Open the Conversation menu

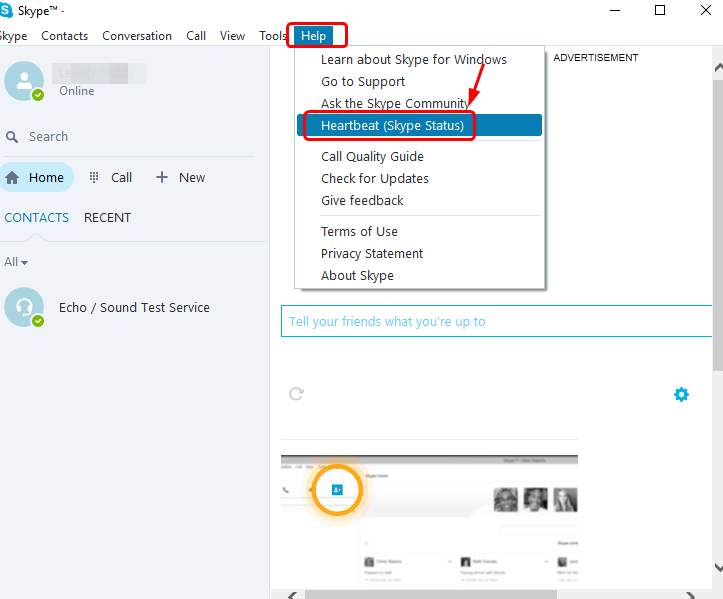point(137,36)
